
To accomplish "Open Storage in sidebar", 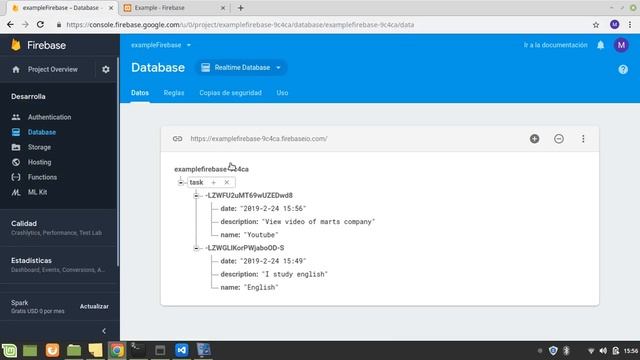I will [39, 147].
